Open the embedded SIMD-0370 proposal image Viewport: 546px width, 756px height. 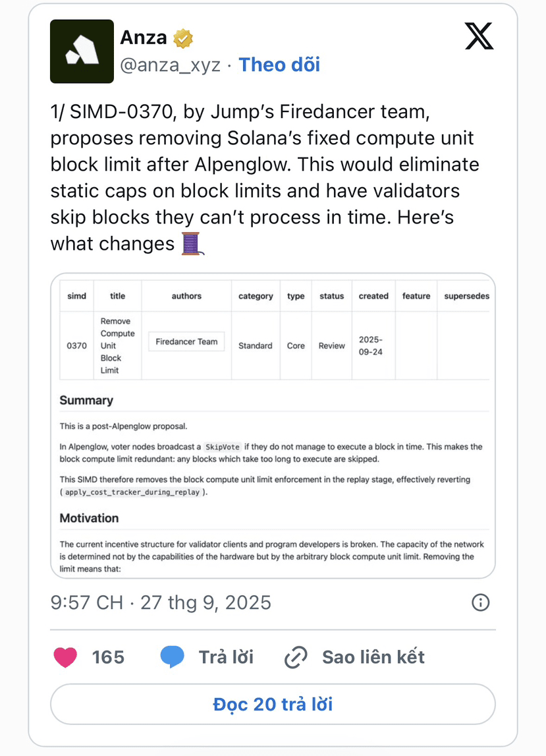[x=273, y=426]
